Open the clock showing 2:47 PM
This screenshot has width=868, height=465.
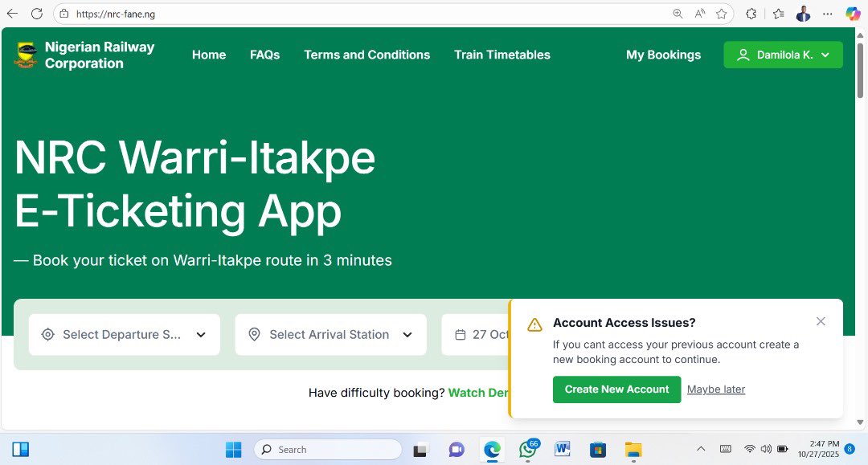click(x=818, y=449)
